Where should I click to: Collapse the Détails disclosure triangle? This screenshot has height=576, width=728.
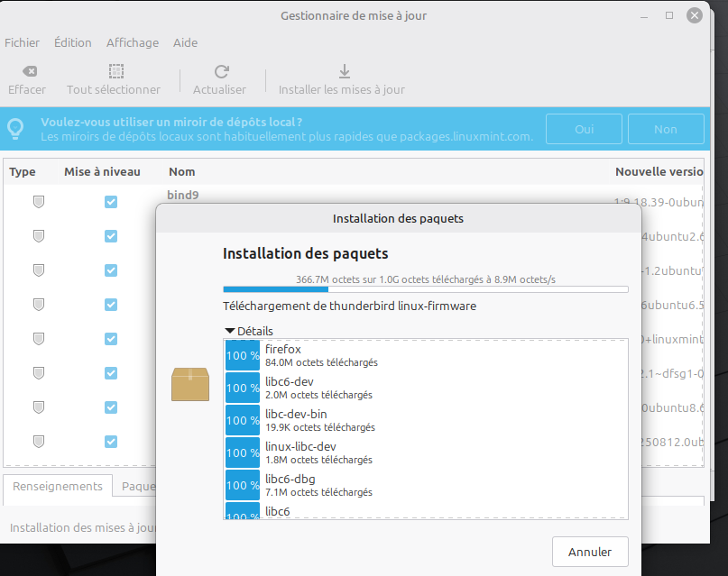pos(230,331)
